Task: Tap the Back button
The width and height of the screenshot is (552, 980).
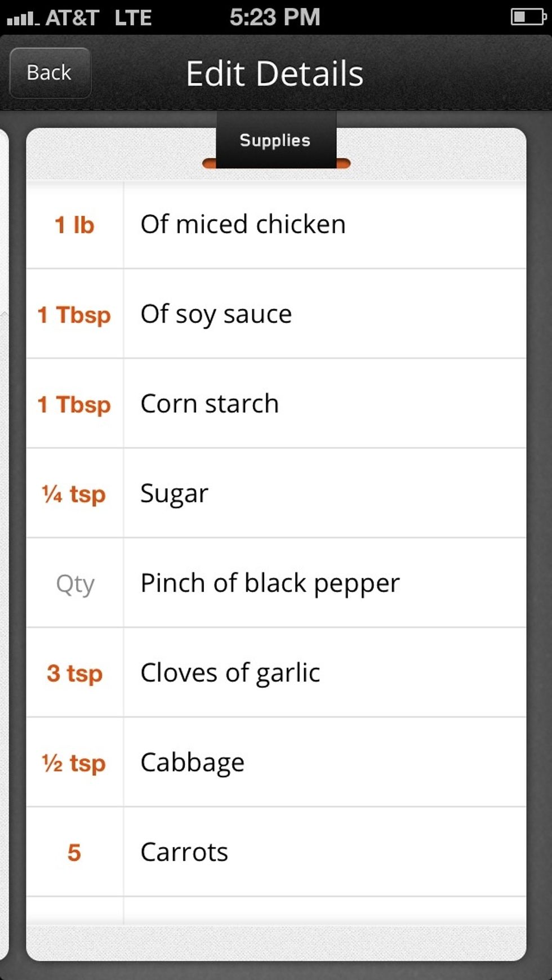Action: click(50, 73)
